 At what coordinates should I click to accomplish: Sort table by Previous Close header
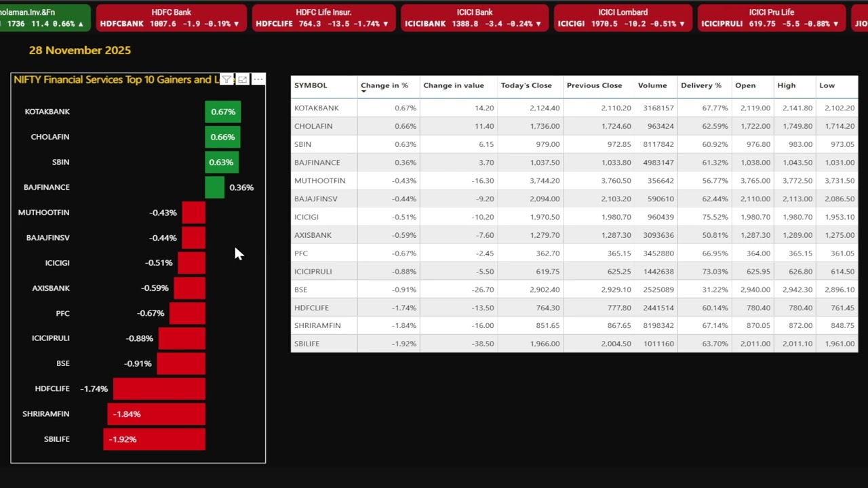pyautogui.click(x=594, y=85)
